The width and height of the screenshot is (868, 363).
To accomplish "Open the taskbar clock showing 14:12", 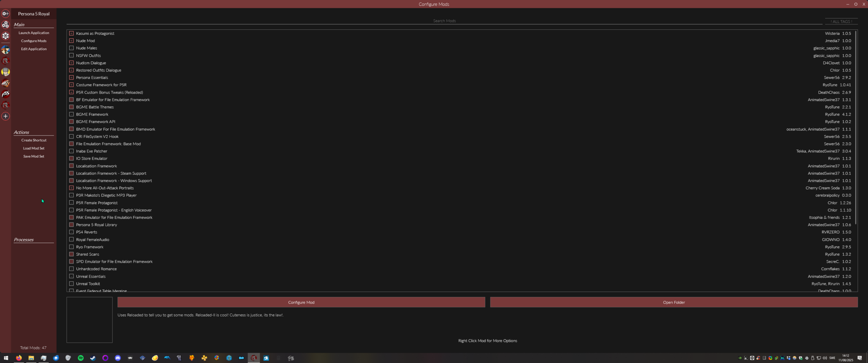I will coord(846,358).
